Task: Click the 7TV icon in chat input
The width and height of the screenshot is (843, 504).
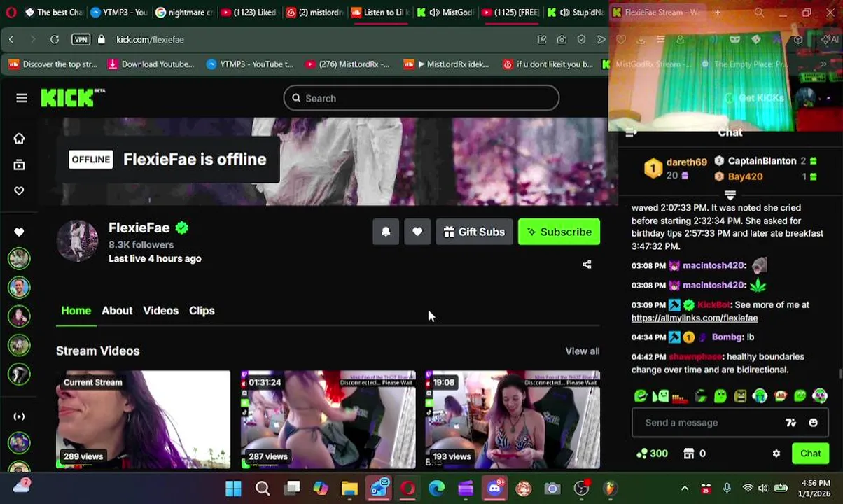Action: pyautogui.click(x=790, y=423)
